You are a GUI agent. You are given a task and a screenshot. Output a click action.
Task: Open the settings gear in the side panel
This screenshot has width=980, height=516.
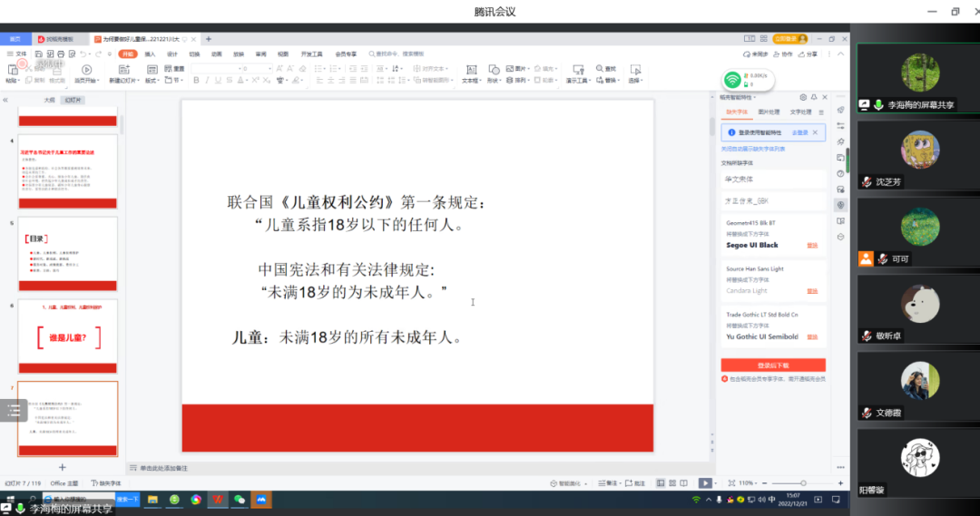(x=803, y=97)
